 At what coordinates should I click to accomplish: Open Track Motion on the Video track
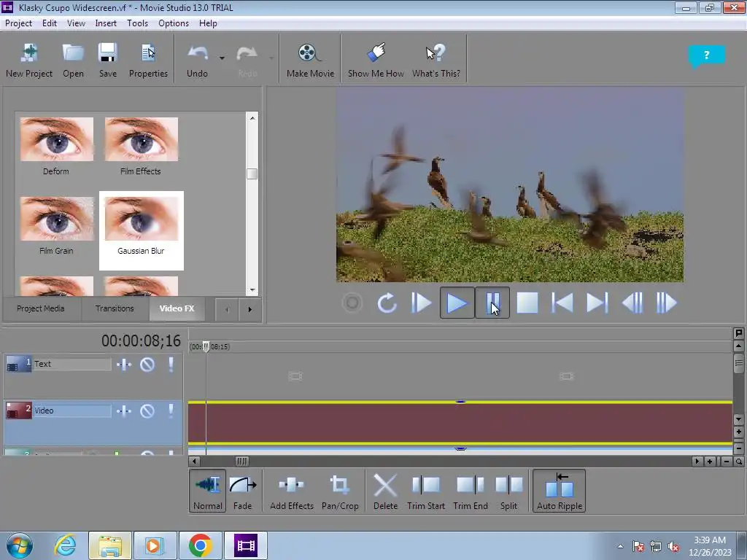click(124, 411)
